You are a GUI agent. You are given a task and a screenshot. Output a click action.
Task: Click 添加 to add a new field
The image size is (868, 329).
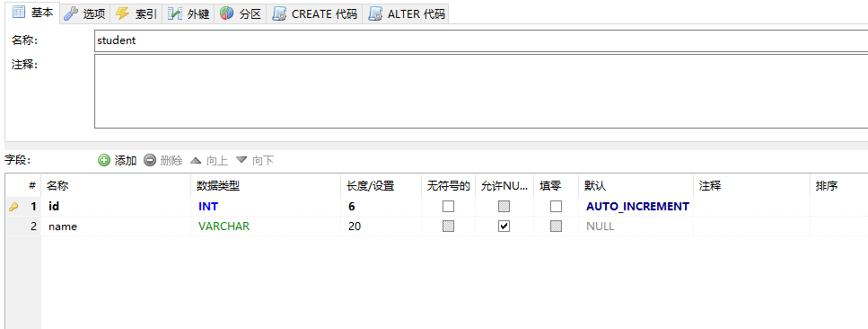[x=118, y=160]
